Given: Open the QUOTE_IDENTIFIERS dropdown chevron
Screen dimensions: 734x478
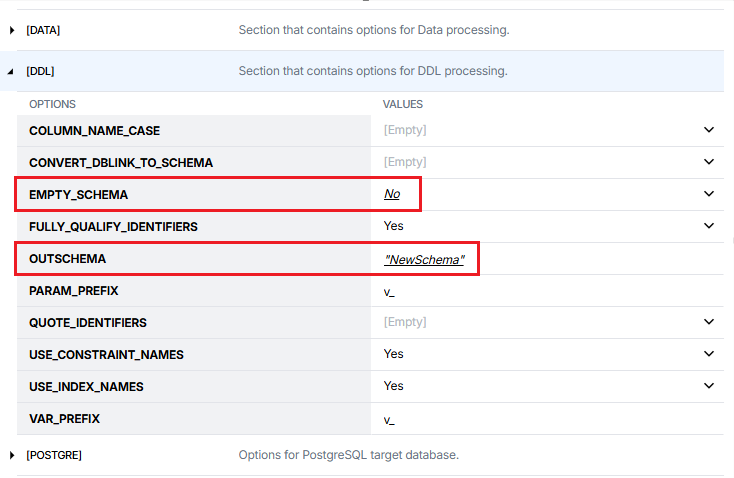Looking at the screenshot, I should pyautogui.click(x=709, y=322).
